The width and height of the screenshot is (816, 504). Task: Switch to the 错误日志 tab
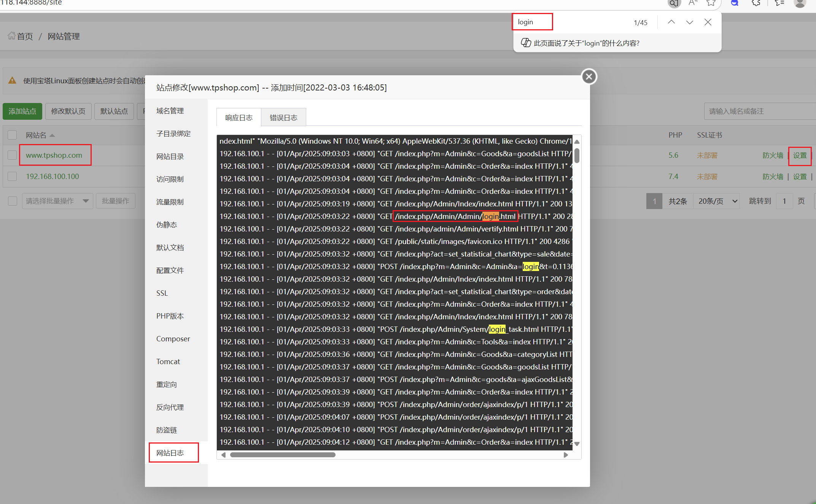tap(283, 117)
